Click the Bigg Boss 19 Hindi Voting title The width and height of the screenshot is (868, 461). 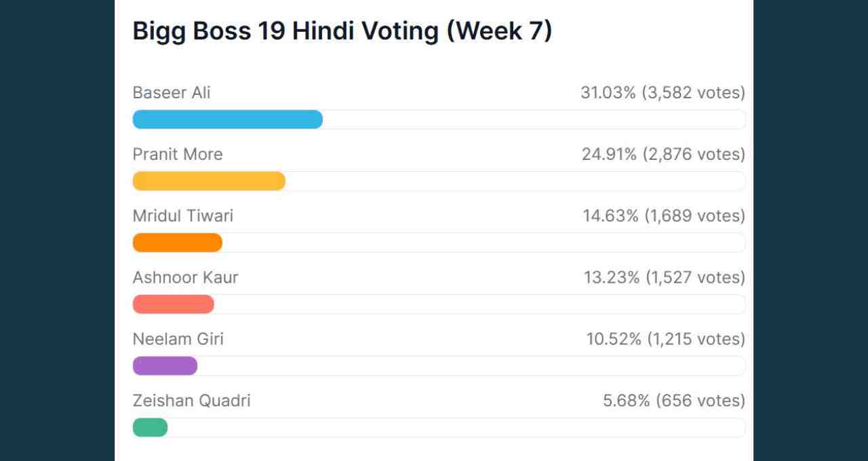click(342, 32)
